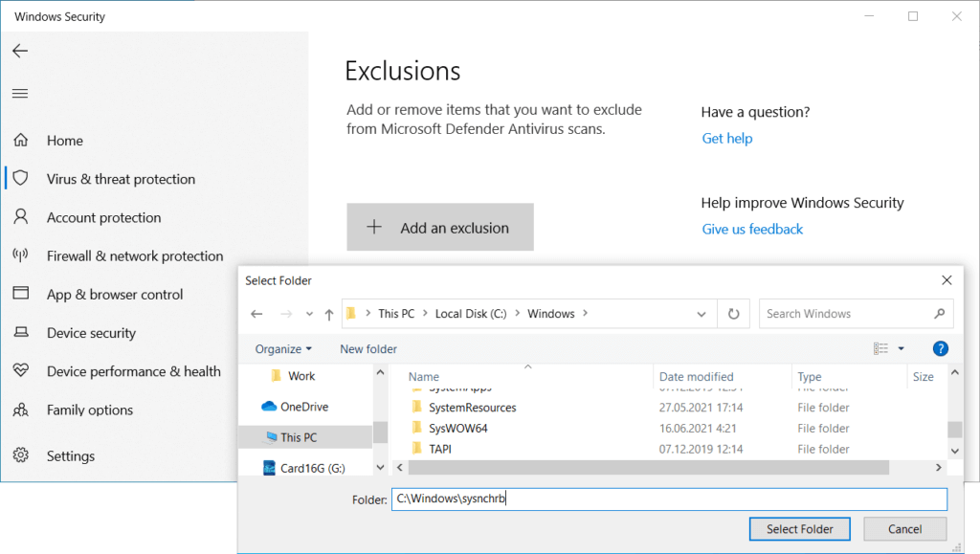Refresh the Windows folder listing
Image resolution: width=980 pixels, height=554 pixels.
point(733,314)
